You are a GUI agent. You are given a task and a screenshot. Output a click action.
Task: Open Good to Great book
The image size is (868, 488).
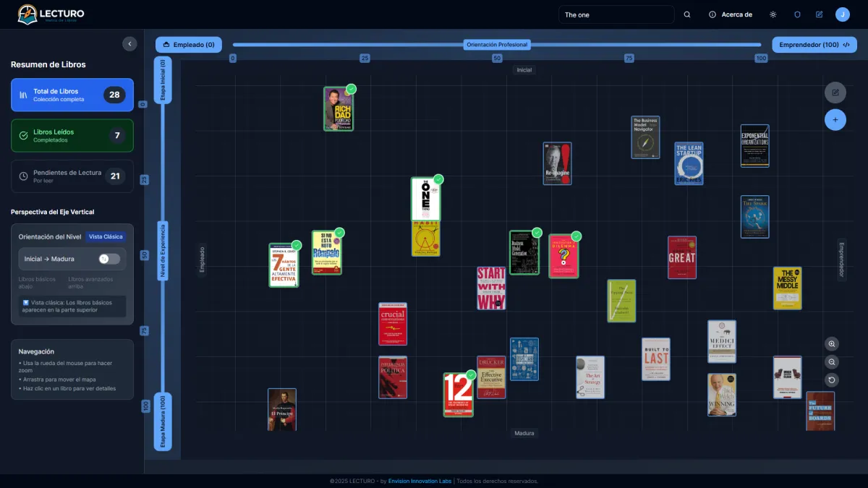682,257
